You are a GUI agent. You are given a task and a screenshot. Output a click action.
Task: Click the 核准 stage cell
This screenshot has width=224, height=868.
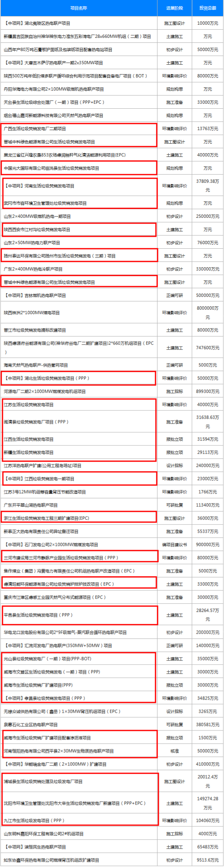coord(174,751)
